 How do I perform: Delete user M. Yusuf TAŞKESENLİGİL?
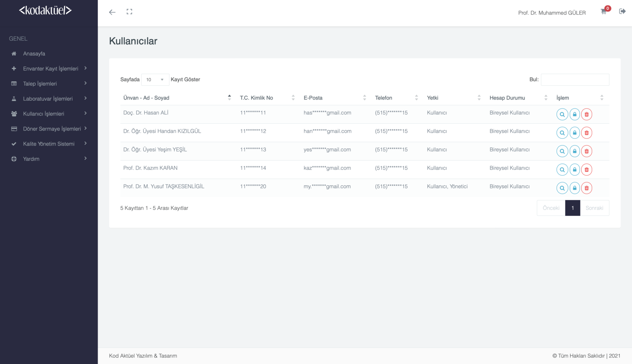click(x=586, y=188)
